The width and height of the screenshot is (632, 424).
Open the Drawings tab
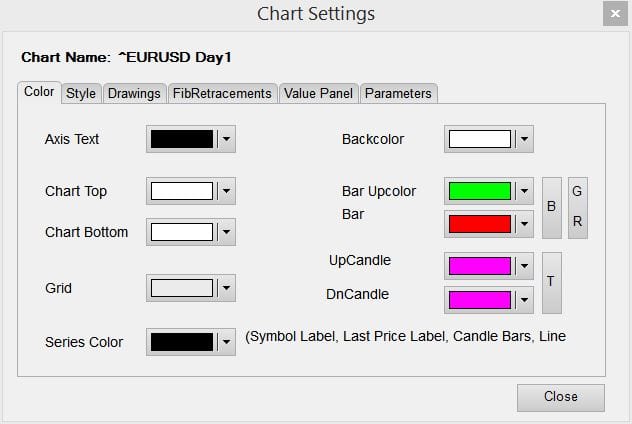coord(134,94)
